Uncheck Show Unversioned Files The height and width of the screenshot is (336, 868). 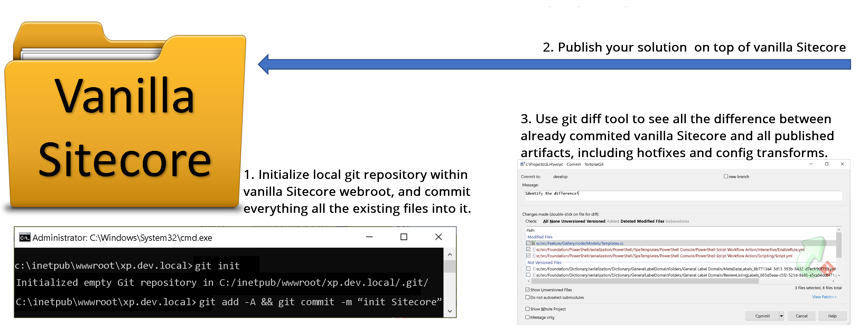coord(528,290)
